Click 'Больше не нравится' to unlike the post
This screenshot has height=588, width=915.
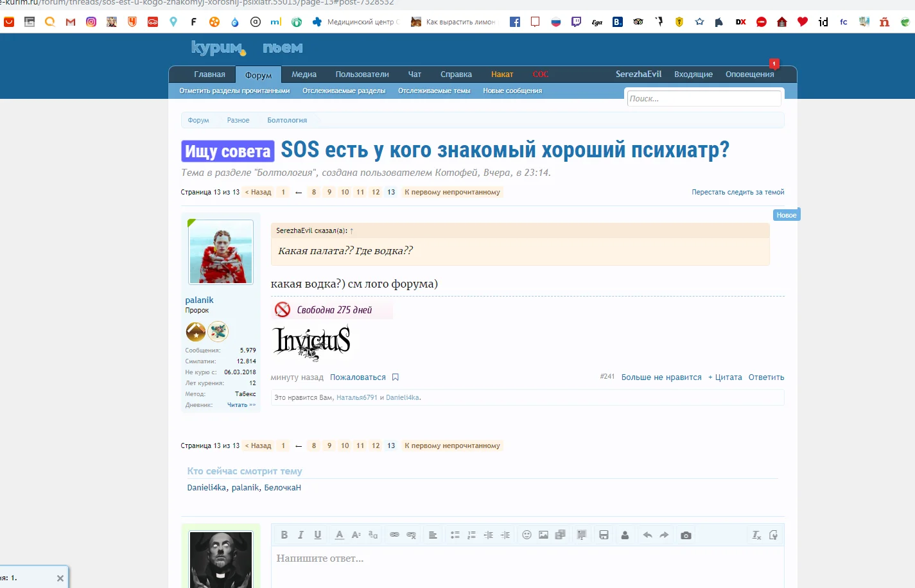661,377
